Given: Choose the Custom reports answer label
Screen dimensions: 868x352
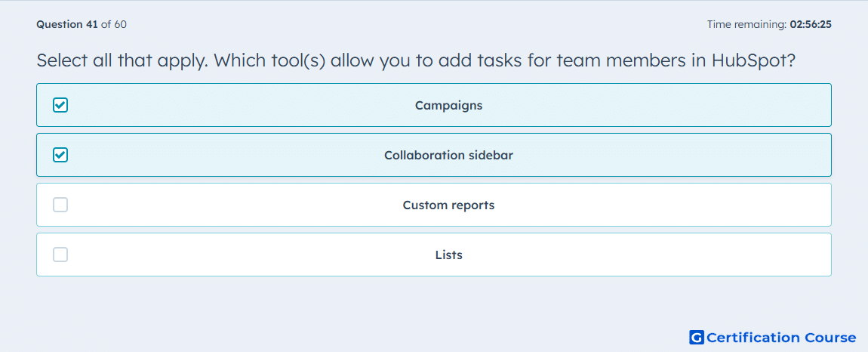Looking at the screenshot, I should [x=448, y=205].
